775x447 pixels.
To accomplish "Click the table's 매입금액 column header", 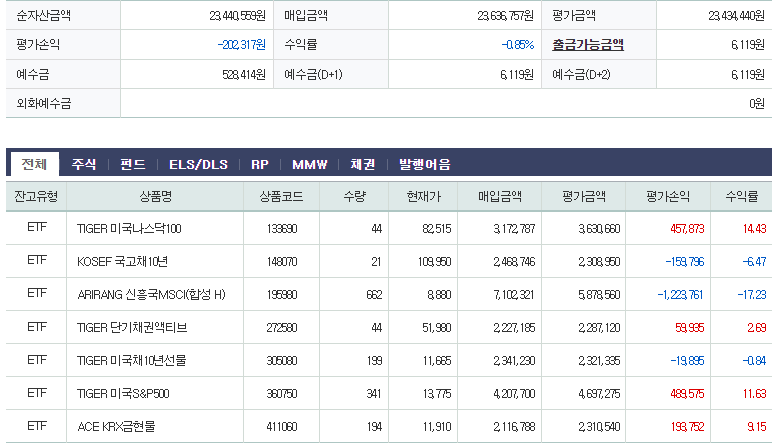I will 500,197.
